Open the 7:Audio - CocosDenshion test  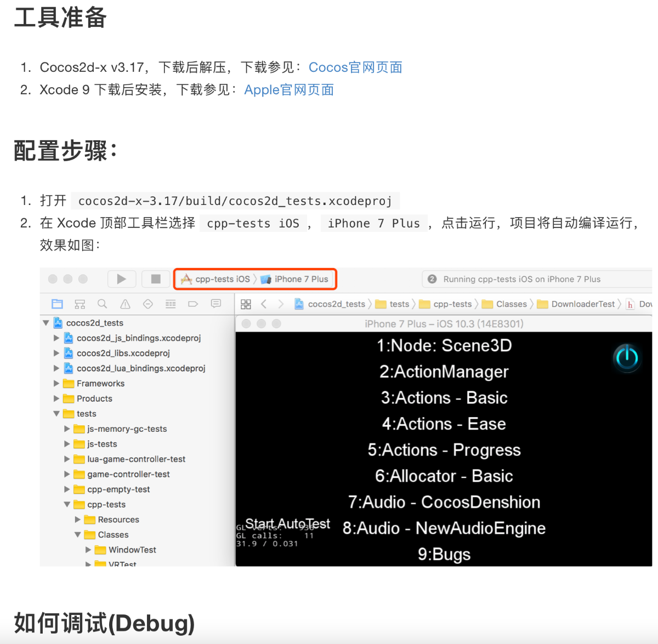pos(444,502)
